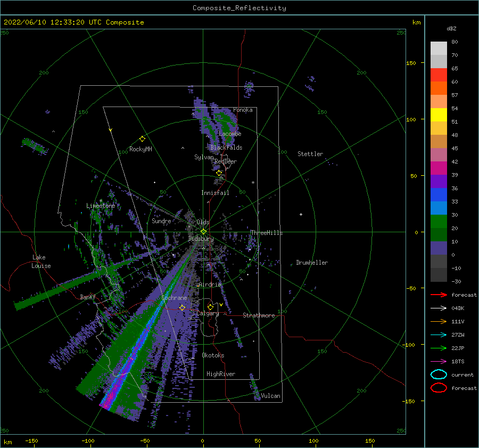Click the RedDeer label
Screen dimensions: 479x448
[226, 161]
